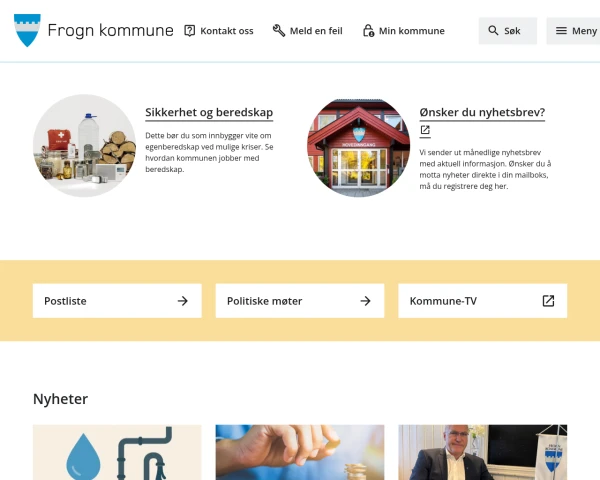This screenshot has height=480, width=600.
Task: Select the emergency supplies circular image
Action: click(85, 145)
